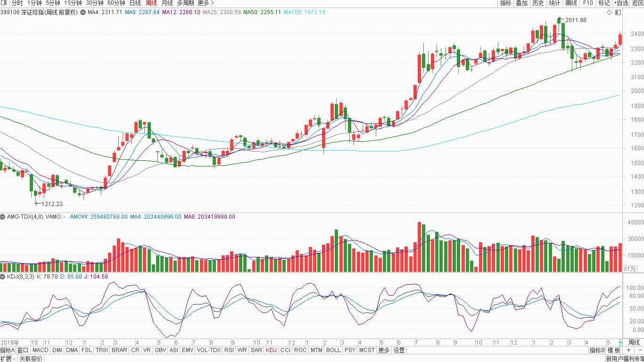Click the 指标 button in top toolbar

tap(505, 3)
